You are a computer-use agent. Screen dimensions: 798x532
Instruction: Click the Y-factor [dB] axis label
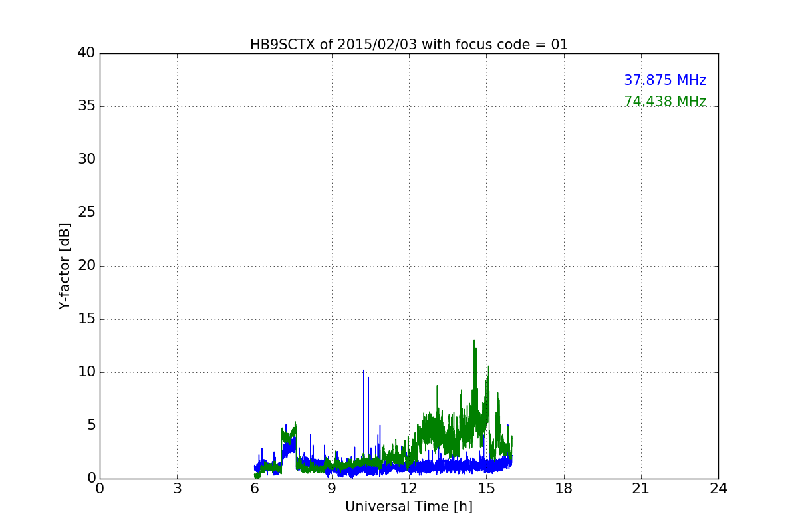coord(65,266)
